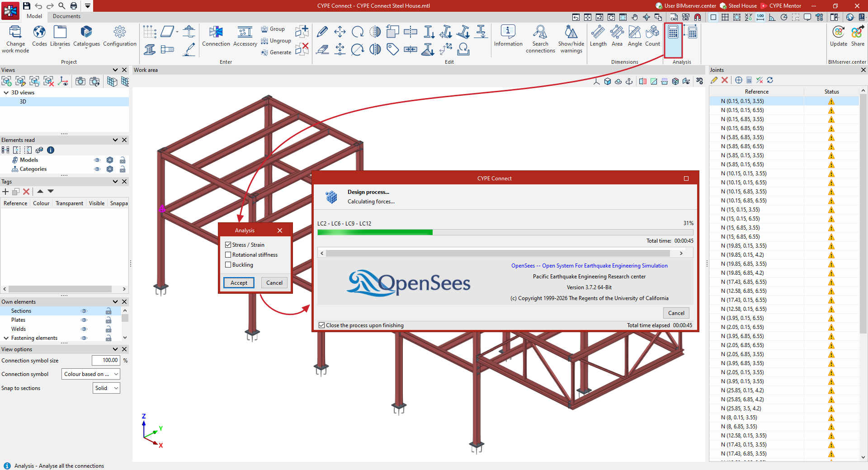Open the OpenSees earthquake simulation link
868x470 pixels.
[590, 266]
